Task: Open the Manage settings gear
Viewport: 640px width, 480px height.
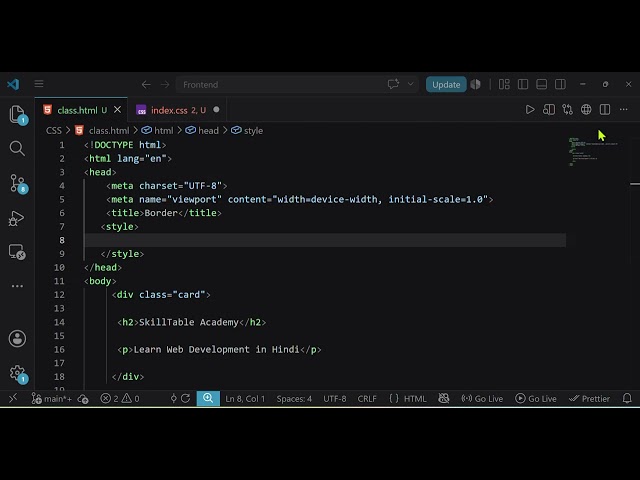Action: [18, 373]
